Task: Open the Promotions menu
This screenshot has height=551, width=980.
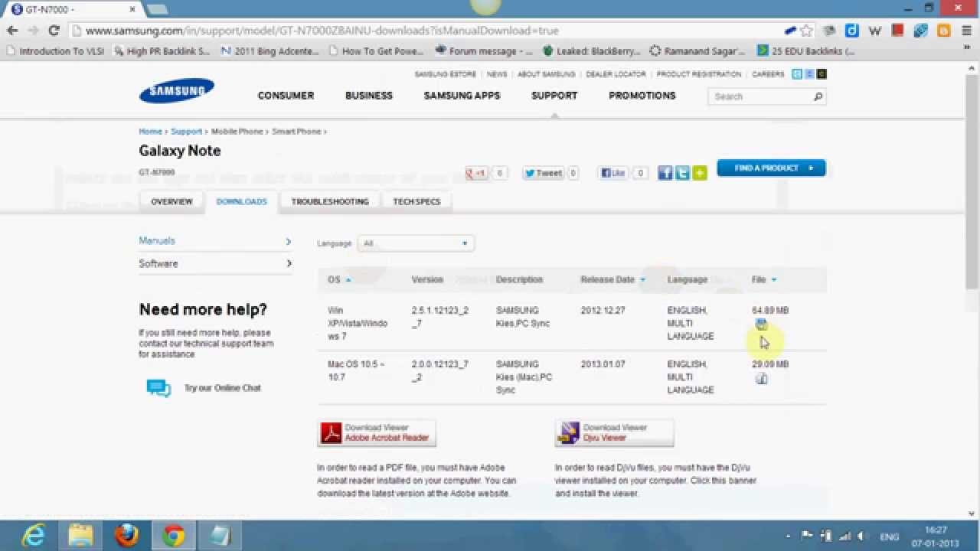Action: pyautogui.click(x=642, y=96)
